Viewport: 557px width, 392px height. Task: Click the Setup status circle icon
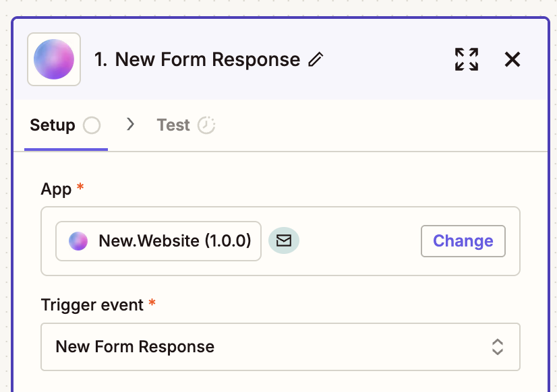point(92,125)
